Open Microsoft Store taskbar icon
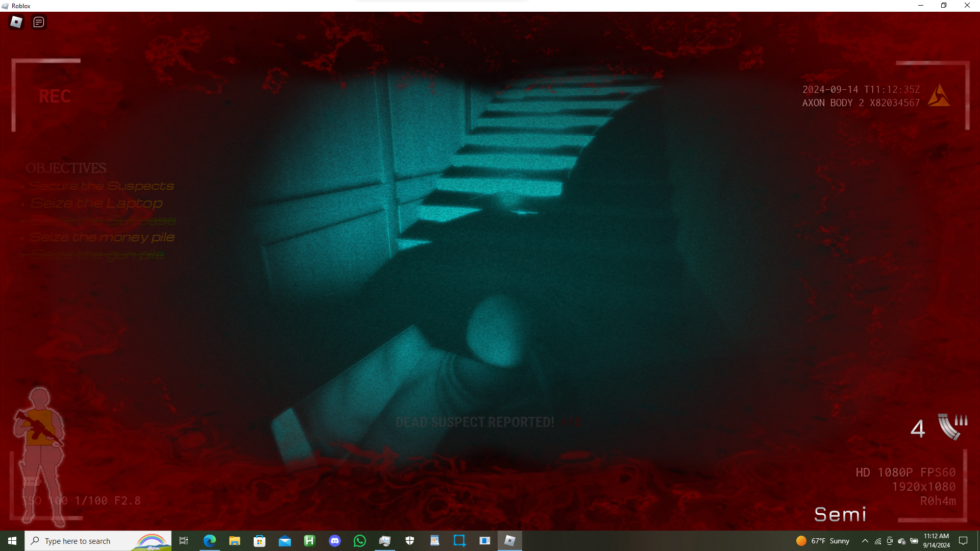The height and width of the screenshot is (551, 980). [260, 541]
